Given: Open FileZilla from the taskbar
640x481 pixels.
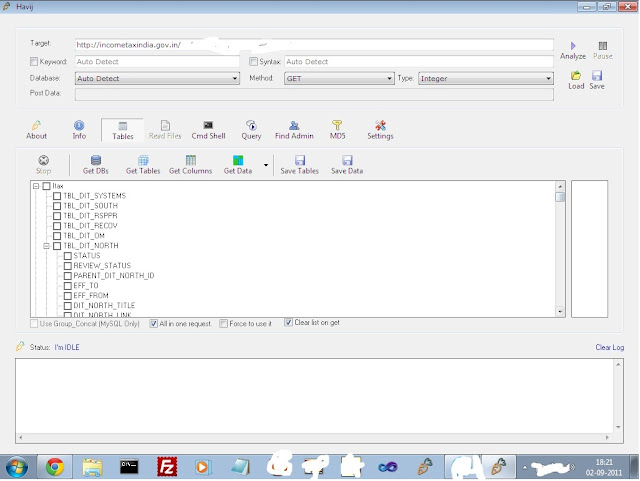Looking at the screenshot, I should click(x=167, y=467).
